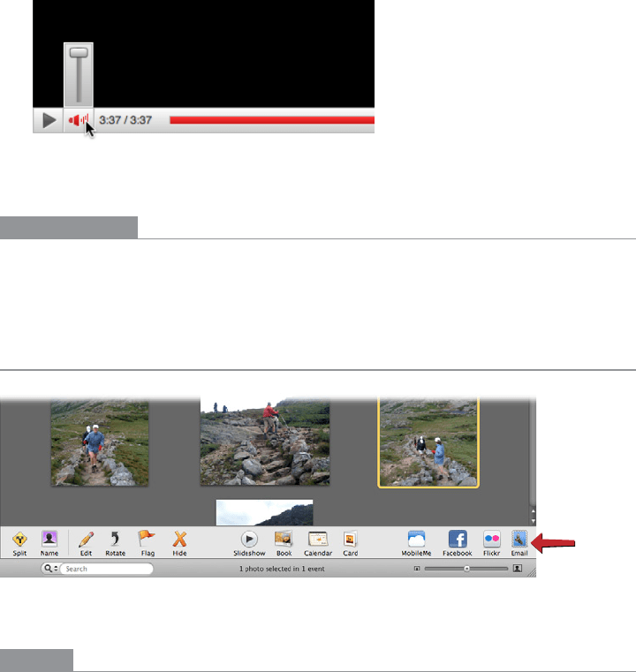This screenshot has width=636, height=672.
Task: Select the hiker in blue jacket photo
Action: point(100,442)
